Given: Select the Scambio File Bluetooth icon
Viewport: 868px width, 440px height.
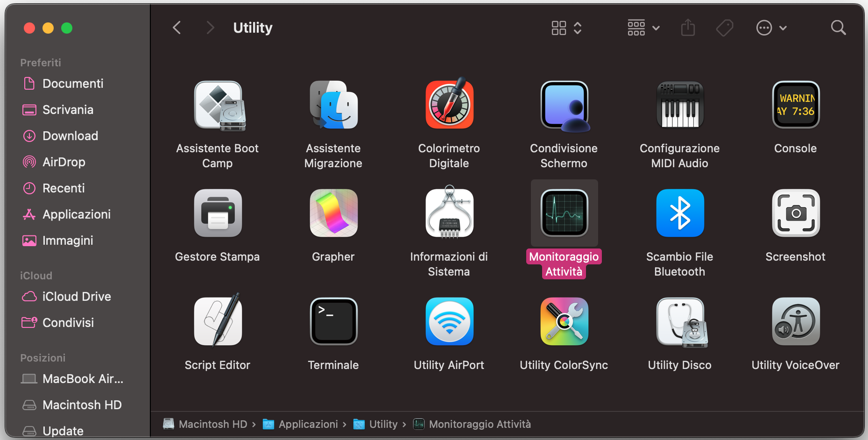Looking at the screenshot, I should [680, 213].
